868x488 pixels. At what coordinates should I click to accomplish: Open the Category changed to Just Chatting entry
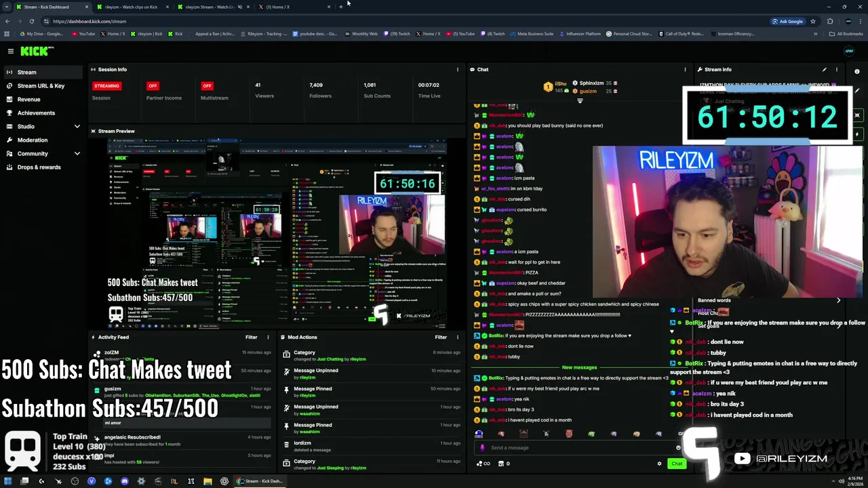pos(372,355)
